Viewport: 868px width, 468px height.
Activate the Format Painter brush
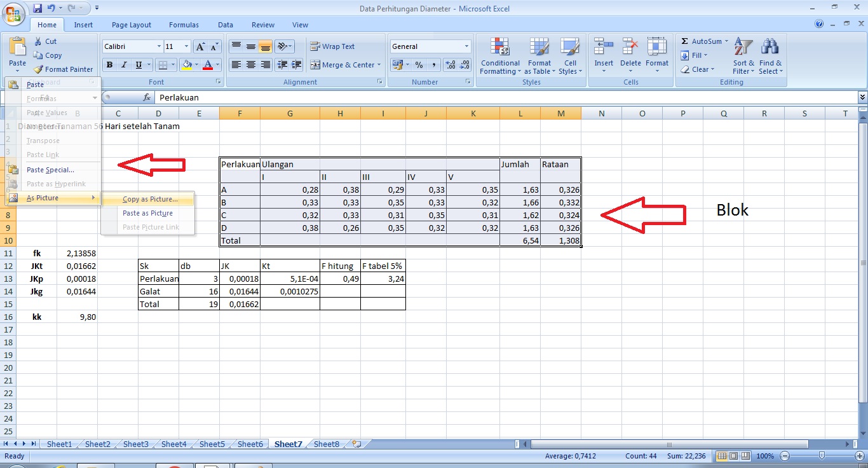tap(64, 69)
